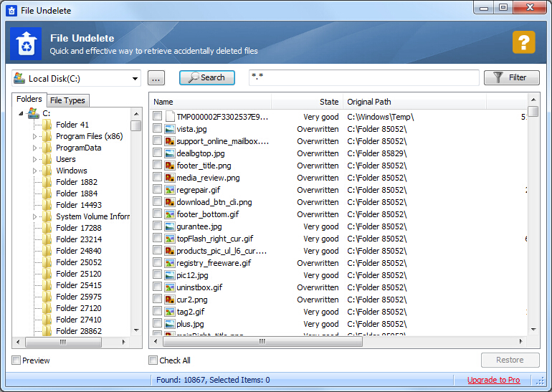Switch to the File Types tab
The width and height of the screenshot is (552, 392).
click(x=67, y=100)
